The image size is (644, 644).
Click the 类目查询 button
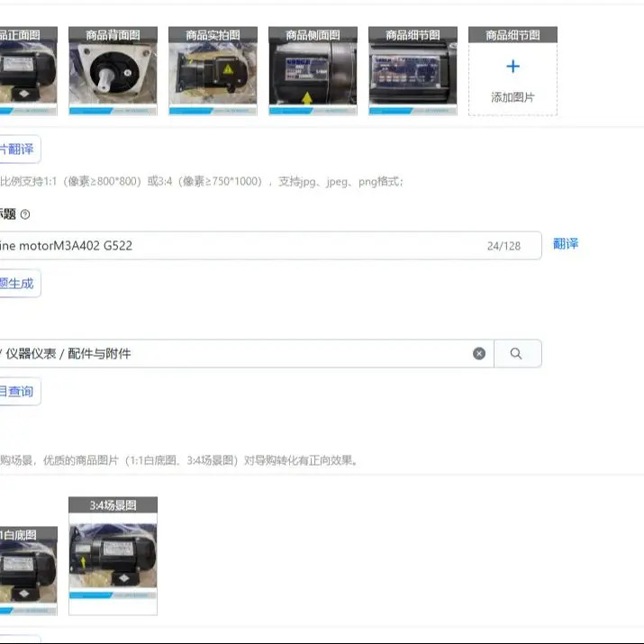pos(20,392)
